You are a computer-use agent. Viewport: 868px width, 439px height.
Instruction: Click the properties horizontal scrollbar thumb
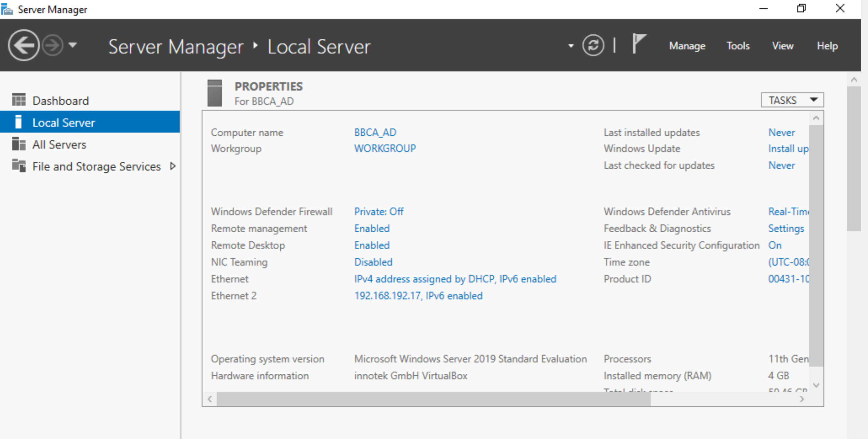433,399
